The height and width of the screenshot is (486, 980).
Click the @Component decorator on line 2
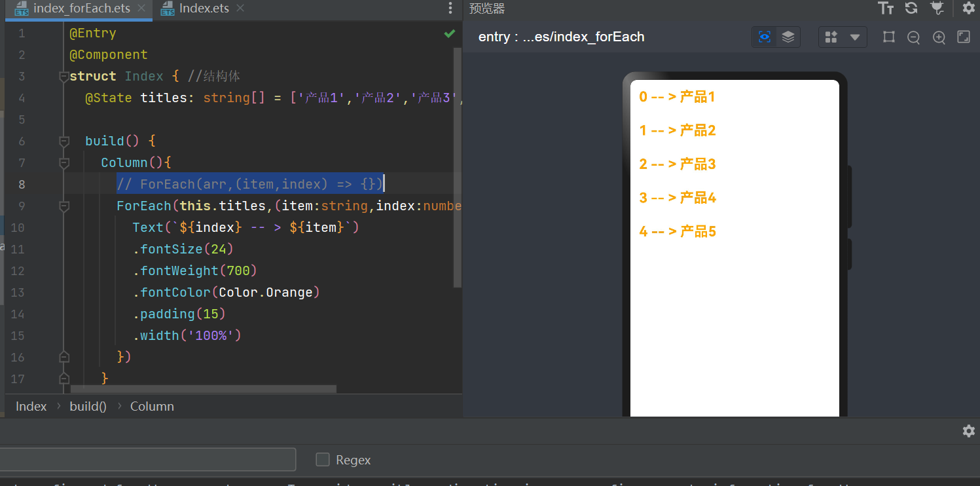click(x=109, y=55)
